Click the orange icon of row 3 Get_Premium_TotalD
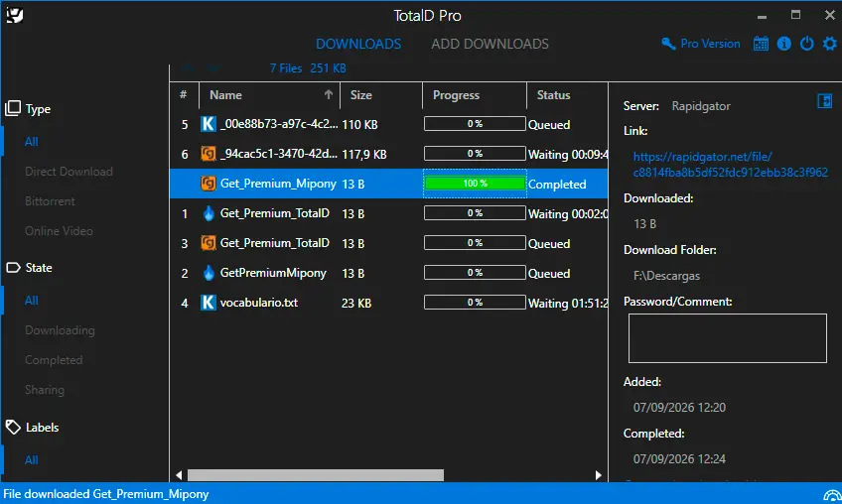This screenshot has width=842, height=504. (x=209, y=243)
